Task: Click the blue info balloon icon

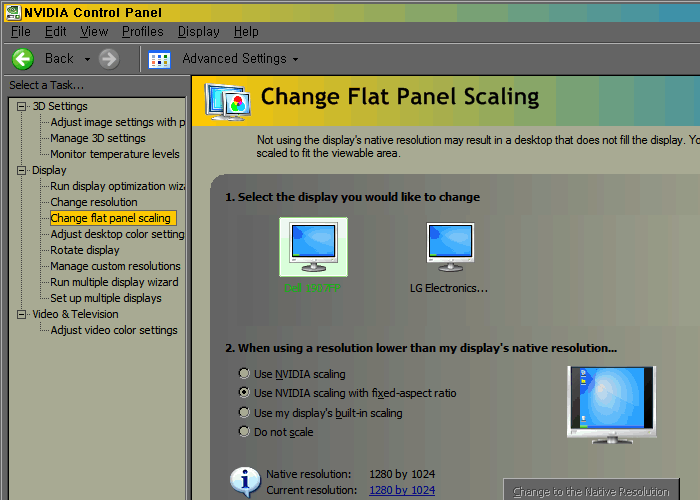Action: 245,482
